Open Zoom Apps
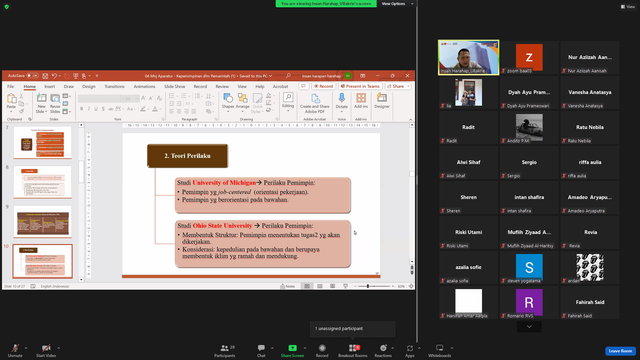The height and width of the screenshot is (360, 640). pos(409,350)
